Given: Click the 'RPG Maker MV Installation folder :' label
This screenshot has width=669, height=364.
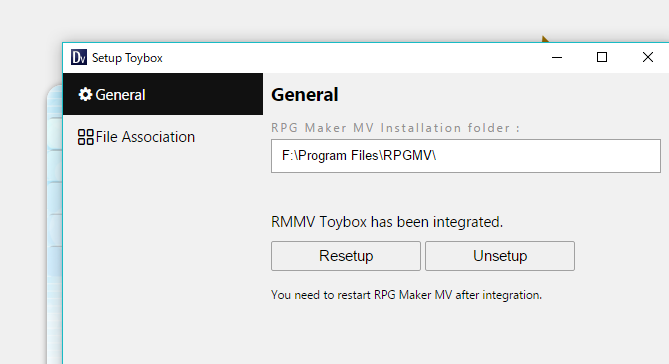Looking at the screenshot, I should click(396, 128).
